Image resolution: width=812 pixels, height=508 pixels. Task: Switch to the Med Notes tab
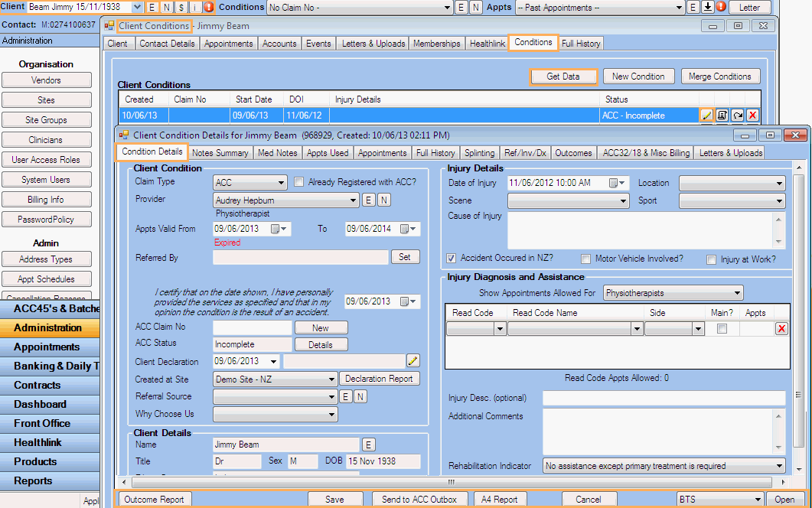tap(277, 153)
